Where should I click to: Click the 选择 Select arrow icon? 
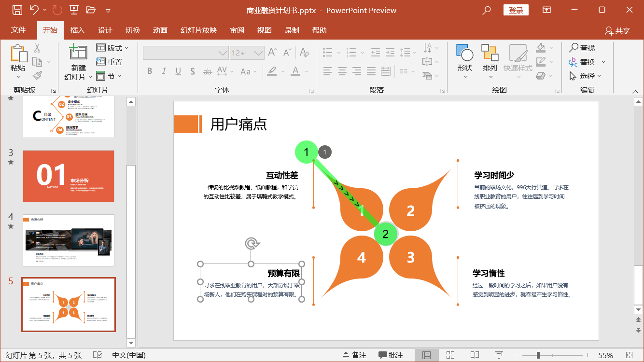[572, 75]
